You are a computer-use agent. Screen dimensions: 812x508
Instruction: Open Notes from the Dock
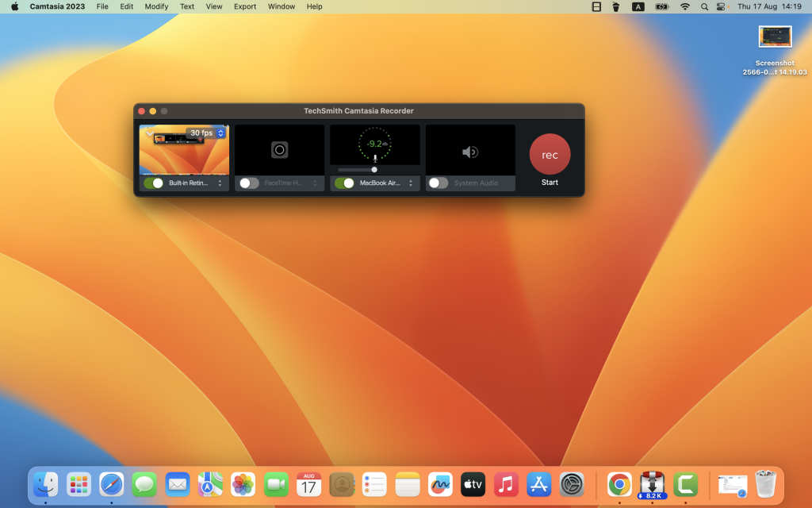point(408,485)
